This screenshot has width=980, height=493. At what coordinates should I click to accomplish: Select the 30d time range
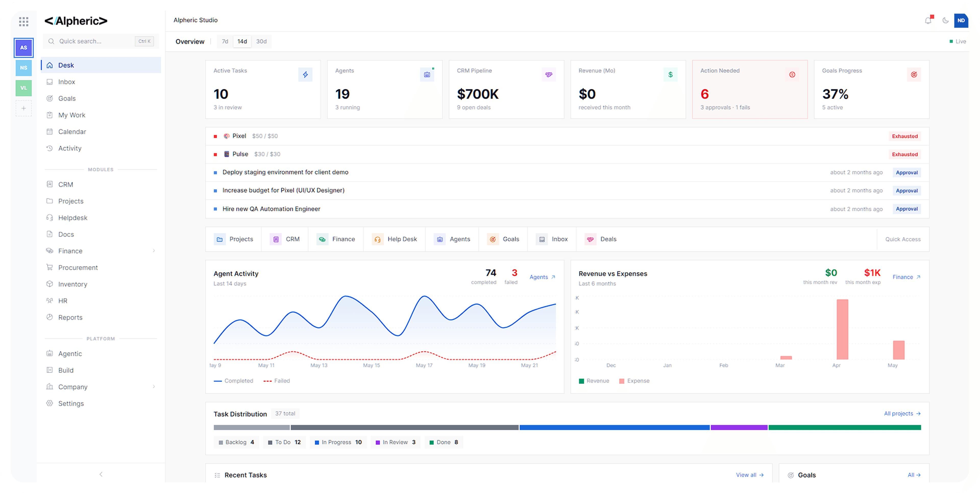(261, 41)
